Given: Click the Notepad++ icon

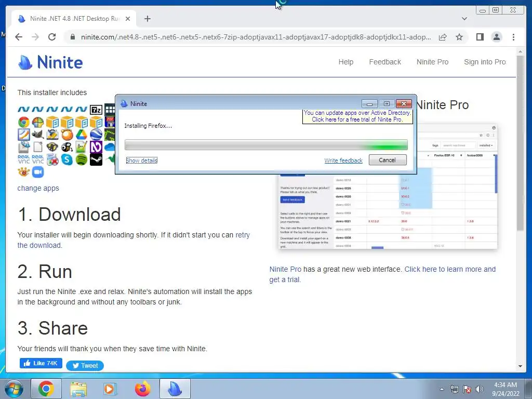Looking at the screenshot, I should coord(82,147).
